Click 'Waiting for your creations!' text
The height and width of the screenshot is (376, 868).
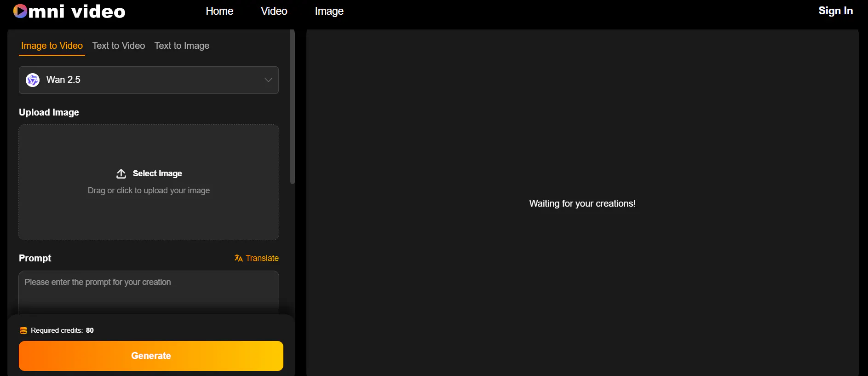582,203
